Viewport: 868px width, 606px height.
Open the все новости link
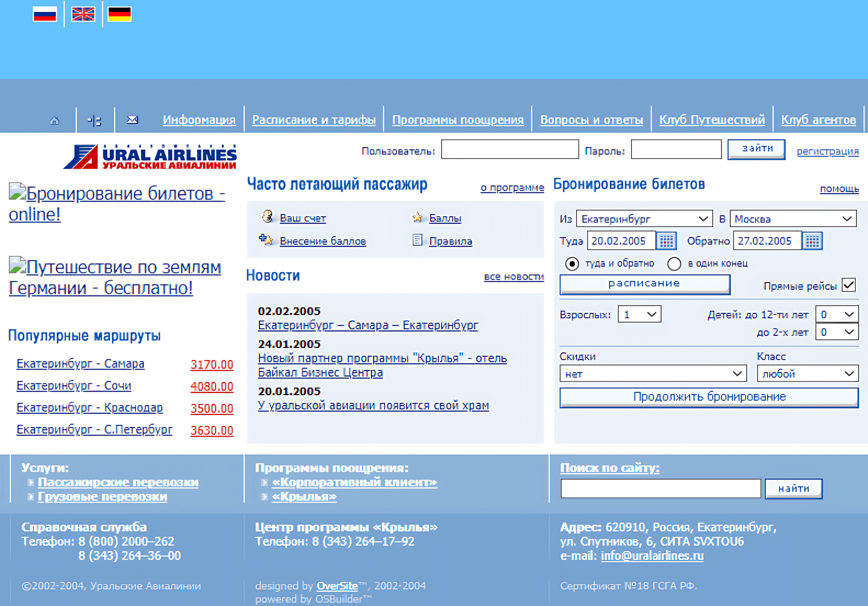coord(514,277)
